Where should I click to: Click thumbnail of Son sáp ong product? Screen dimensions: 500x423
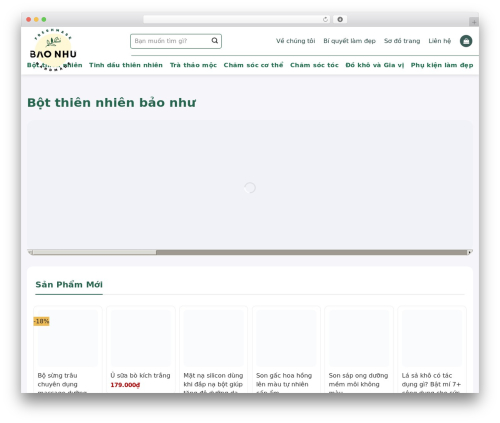pos(359,338)
